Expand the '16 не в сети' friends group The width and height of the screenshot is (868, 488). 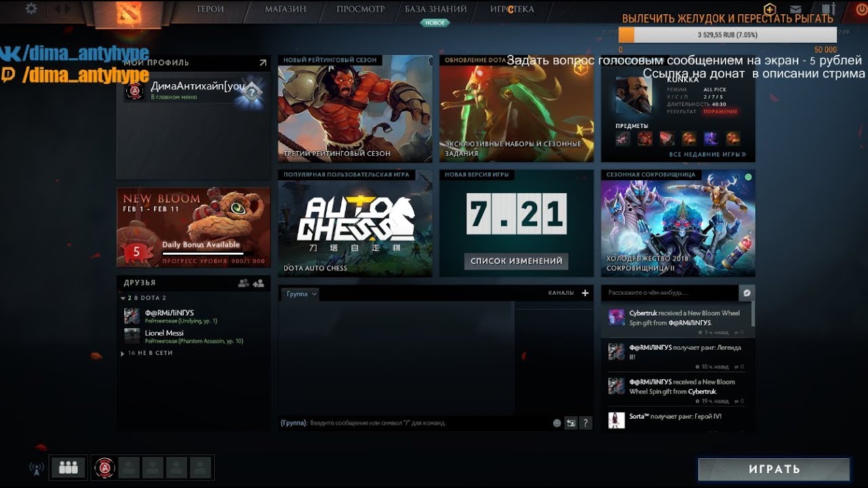tap(122, 353)
